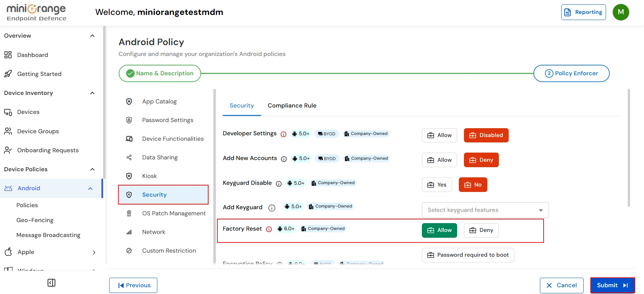Click the BYOD tag on Developer Settings
The height and width of the screenshot is (294, 644).
click(x=327, y=134)
